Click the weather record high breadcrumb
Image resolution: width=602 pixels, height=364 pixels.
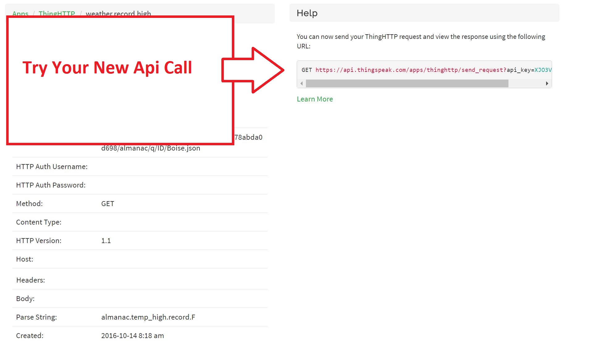(118, 13)
